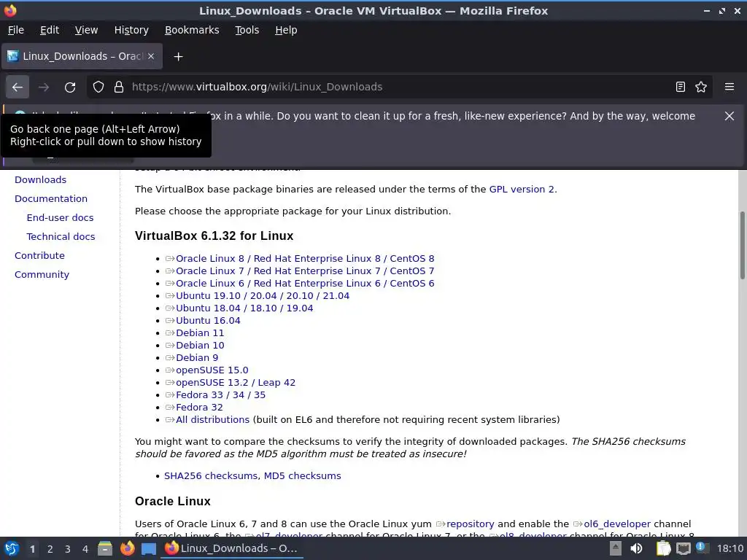Reload the current page
747x560 pixels.
point(70,87)
